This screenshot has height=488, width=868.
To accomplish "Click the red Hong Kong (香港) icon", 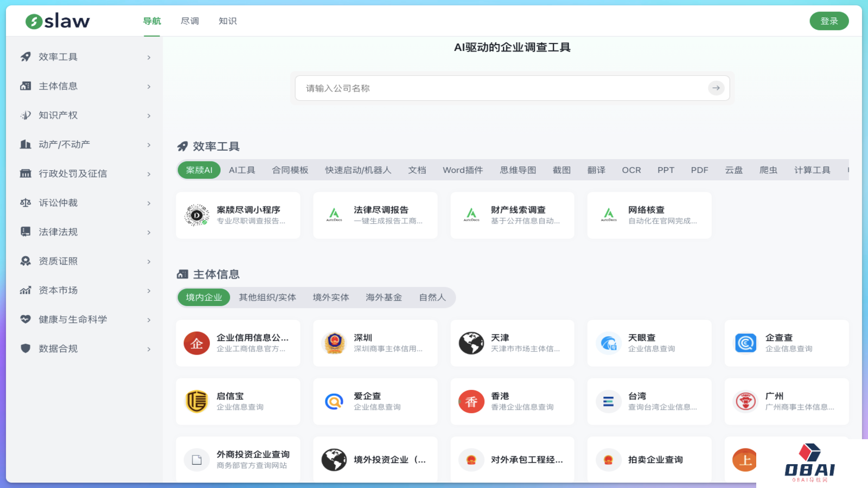I will tap(471, 402).
